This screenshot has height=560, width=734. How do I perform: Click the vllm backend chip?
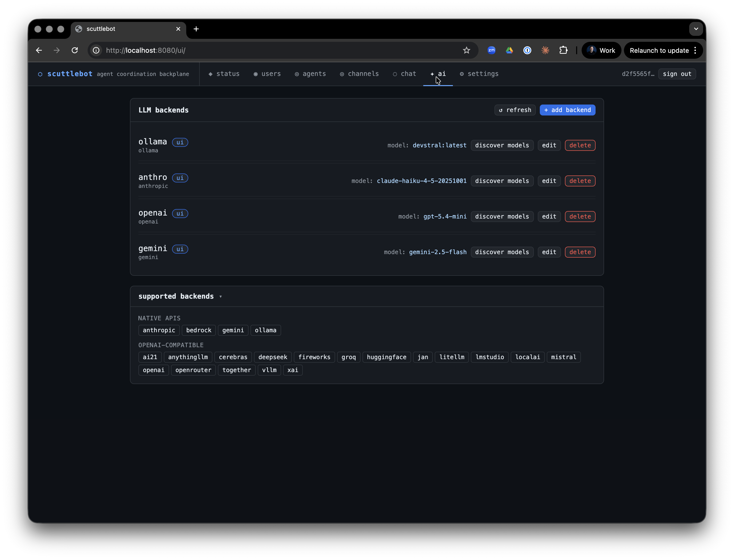pos(269,370)
